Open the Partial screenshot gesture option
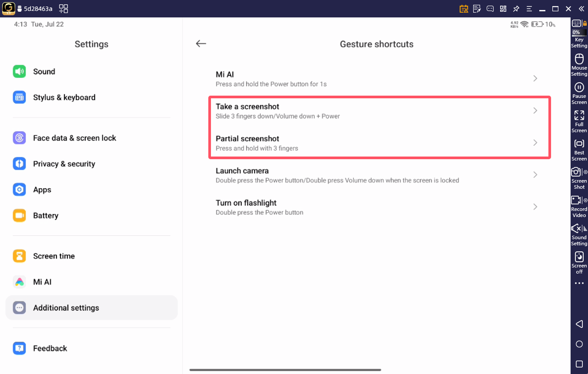The image size is (588, 374). (x=377, y=143)
